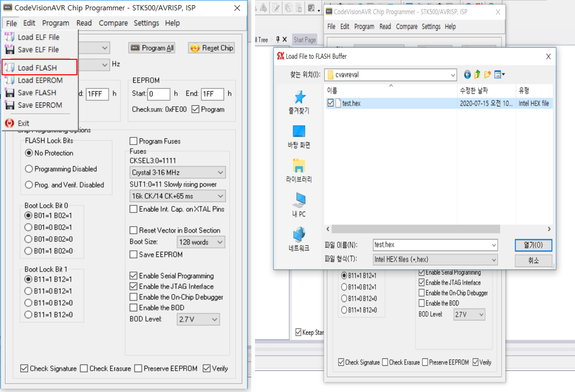The height and width of the screenshot is (392, 575).
Task: Open BOD Level dropdown in right background window
Action: click(469, 314)
